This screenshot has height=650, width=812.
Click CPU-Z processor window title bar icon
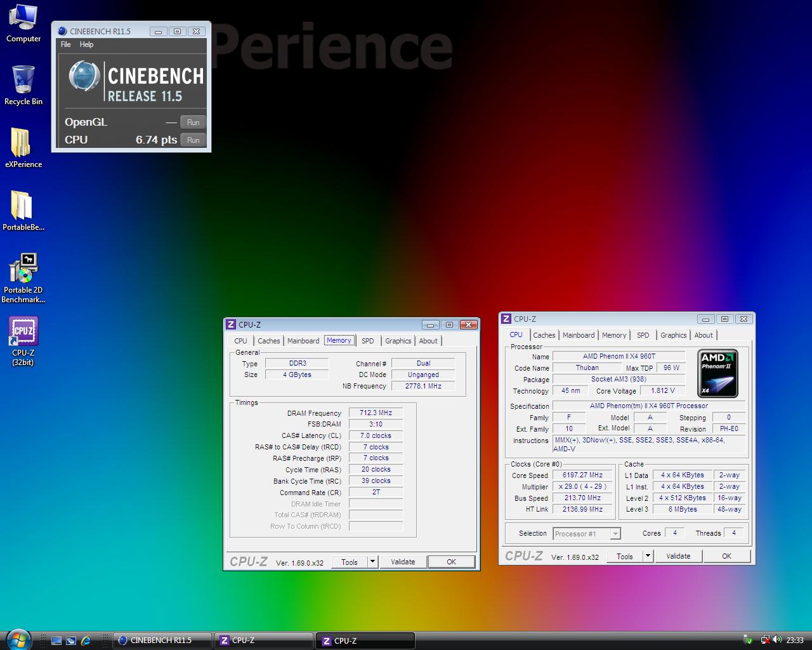point(506,319)
